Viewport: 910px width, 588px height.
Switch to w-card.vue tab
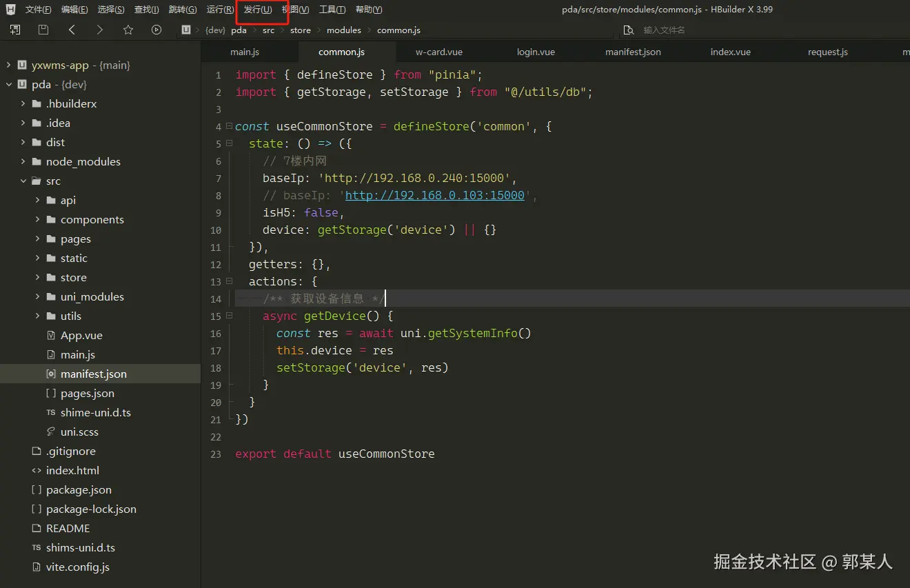click(x=439, y=52)
